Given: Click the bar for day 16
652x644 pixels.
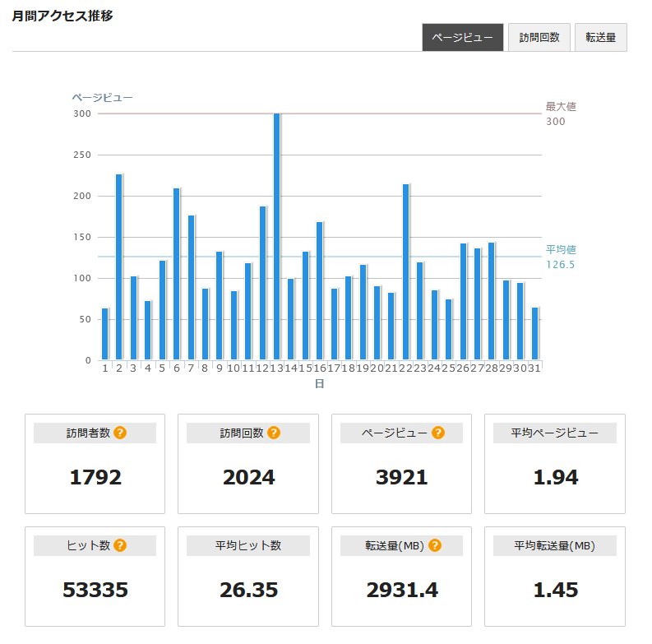Looking at the screenshot, I should click(x=319, y=291).
